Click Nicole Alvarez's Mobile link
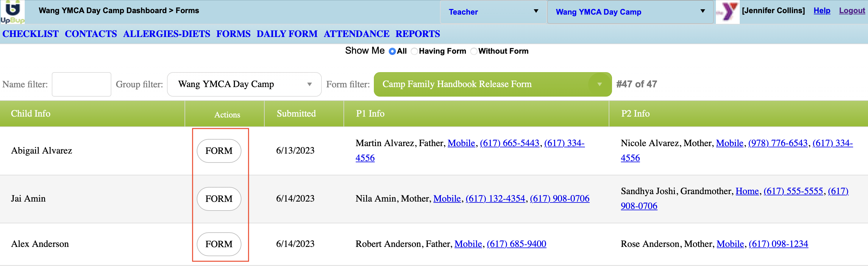This screenshot has width=868, height=266. (x=730, y=143)
